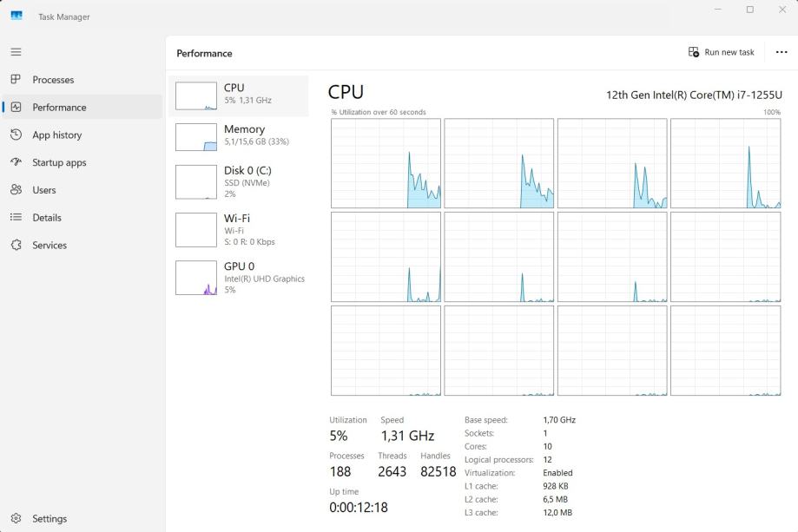Click the Task Manager app icon
The image size is (798, 532).
[16, 16]
